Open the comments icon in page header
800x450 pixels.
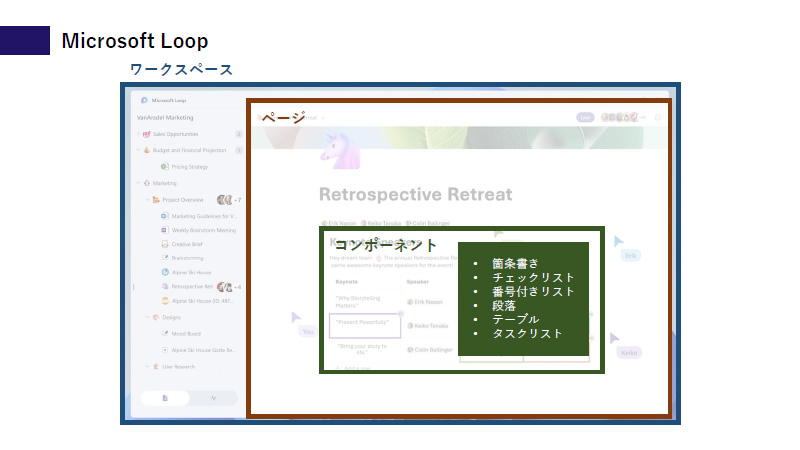(658, 117)
